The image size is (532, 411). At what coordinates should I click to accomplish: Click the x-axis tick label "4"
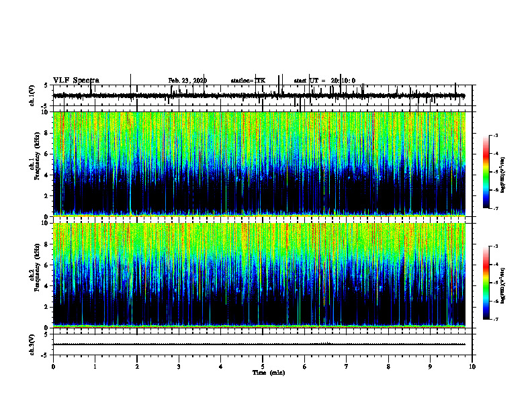pos(221,367)
